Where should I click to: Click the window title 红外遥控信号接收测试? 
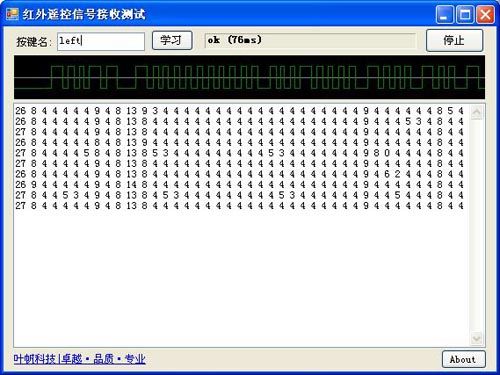click(x=84, y=14)
